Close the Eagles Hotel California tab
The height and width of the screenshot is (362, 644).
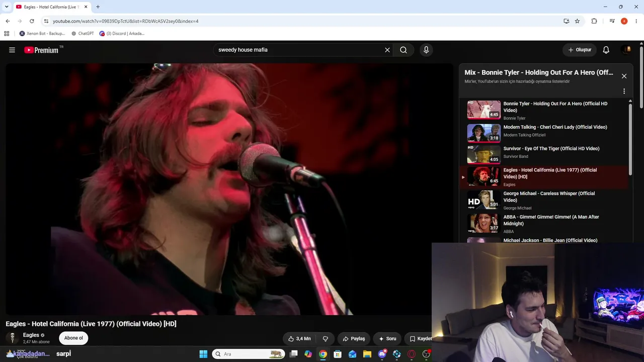(x=86, y=7)
